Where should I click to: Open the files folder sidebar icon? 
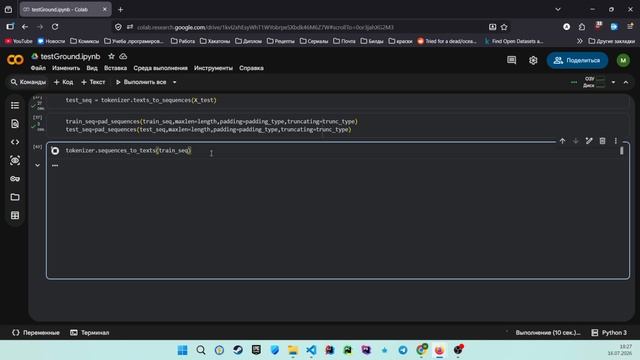click(x=15, y=197)
